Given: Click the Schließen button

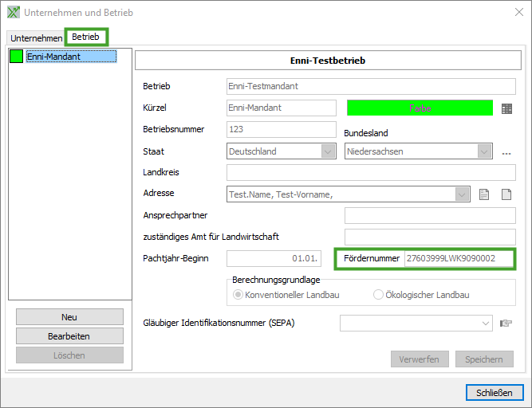Looking at the screenshot, I should click(495, 393).
